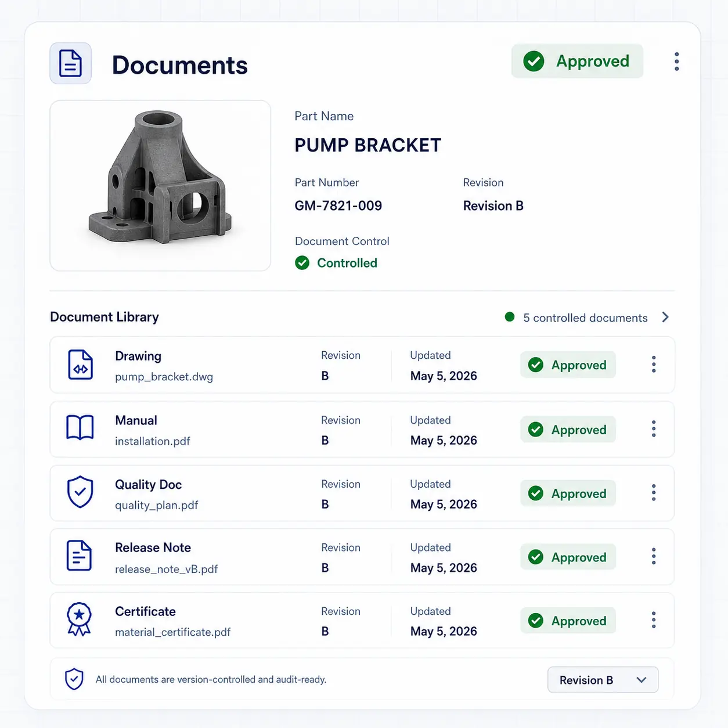Click the Drawing row title
Screen dimensions: 728x728
click(x=138, y=356)
